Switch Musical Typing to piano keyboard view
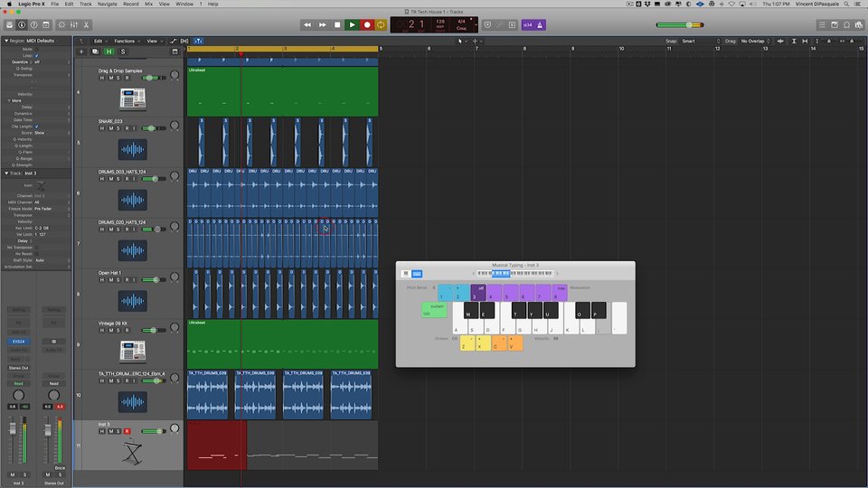Image resolution: width=868 pixels, height=488 pixels. coord(406,273)
